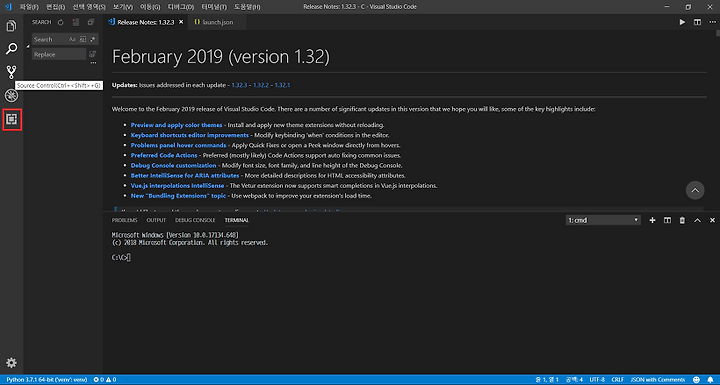The height and width of the screenshot is (385, 720).
Task: Open Keyboard shortcuts editor improvements link
Action: click(x=190, y=135)
